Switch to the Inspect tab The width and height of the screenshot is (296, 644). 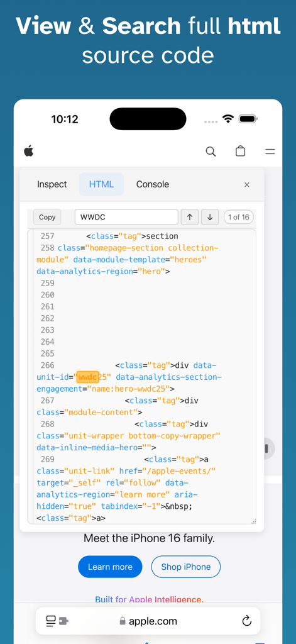52,184
